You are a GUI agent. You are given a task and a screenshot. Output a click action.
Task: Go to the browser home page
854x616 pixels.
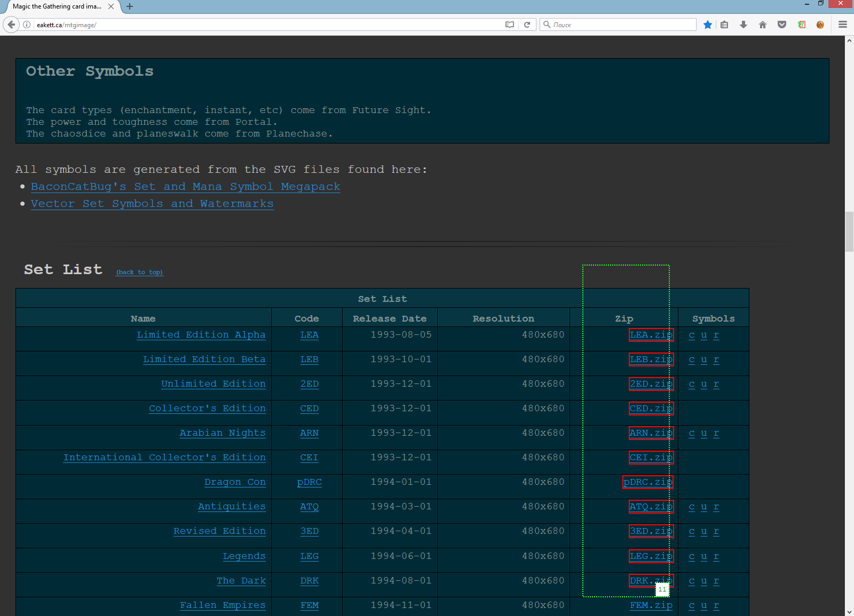pos(763,25)
